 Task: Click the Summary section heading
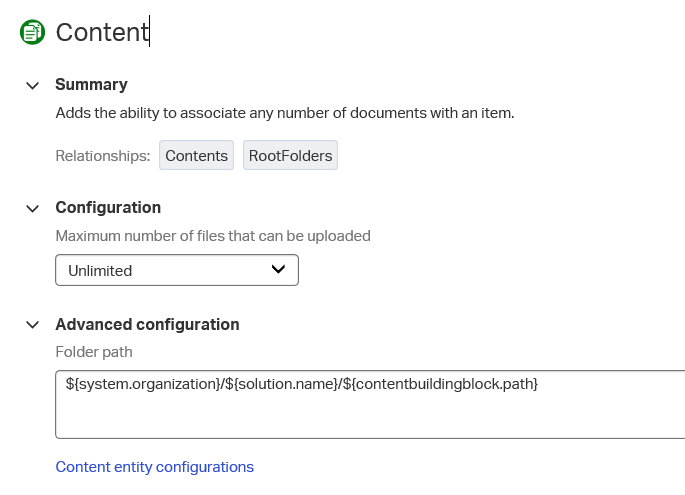coord(91,85)
